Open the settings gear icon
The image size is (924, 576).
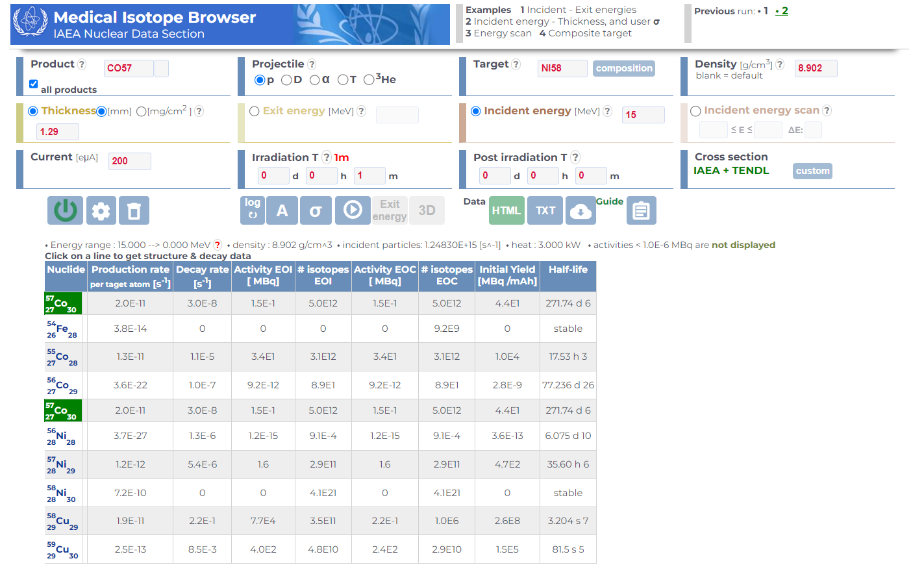(x=101, y=210)
